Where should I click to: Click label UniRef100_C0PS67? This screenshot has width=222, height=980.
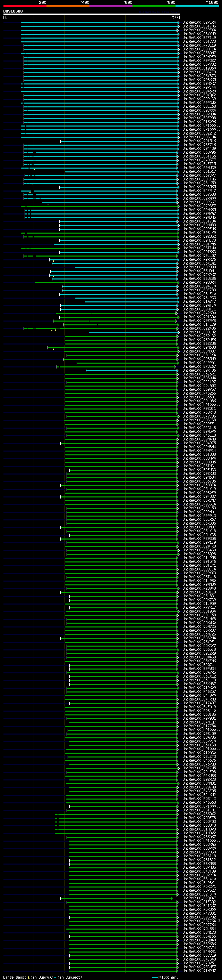point(199,202)
